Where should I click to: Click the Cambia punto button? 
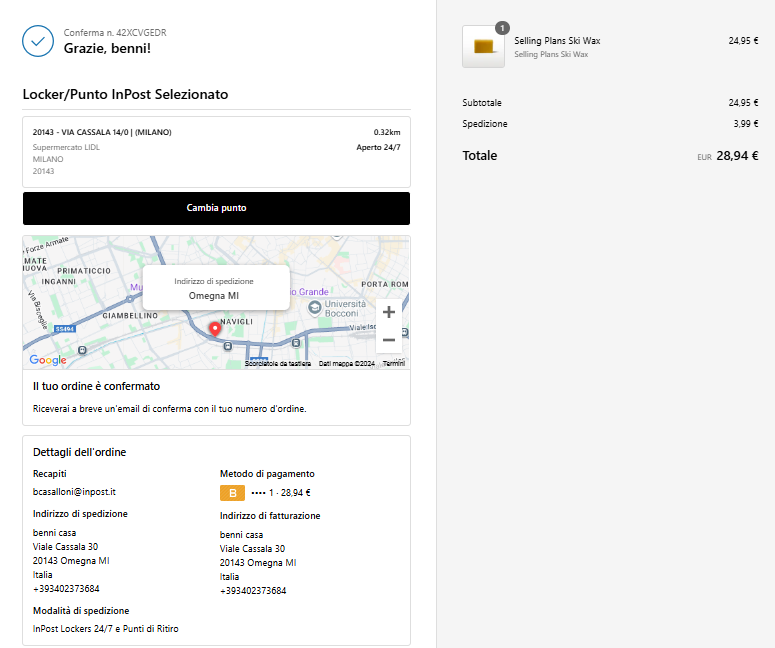coord(216,208)
